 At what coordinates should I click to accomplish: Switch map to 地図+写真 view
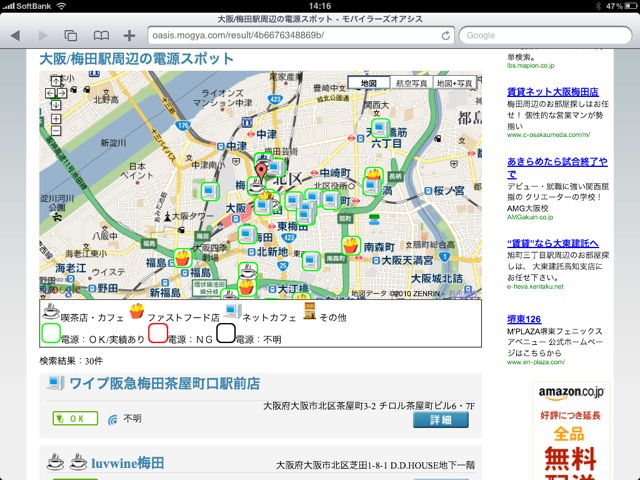tap(454, 82)
